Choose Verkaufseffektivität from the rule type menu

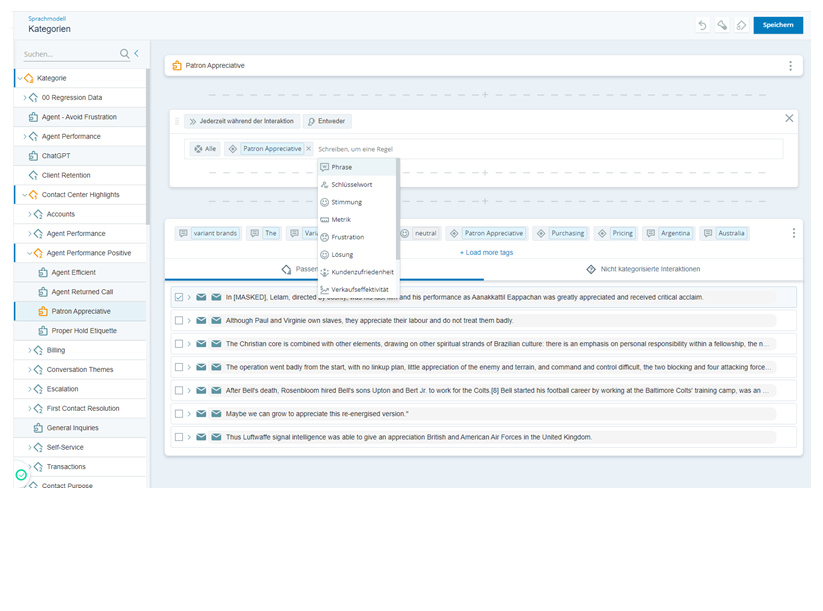pyautogui.click(x=357, y=289)
